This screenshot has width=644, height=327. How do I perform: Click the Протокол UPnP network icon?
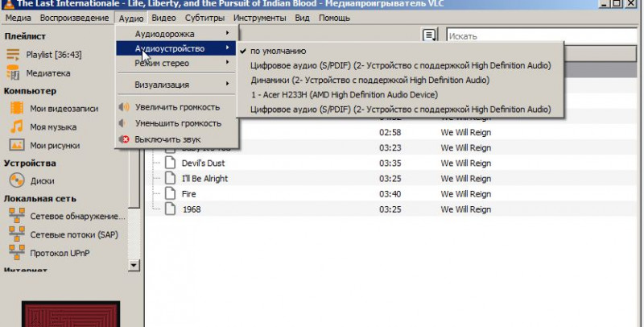[x=17, y=253]
